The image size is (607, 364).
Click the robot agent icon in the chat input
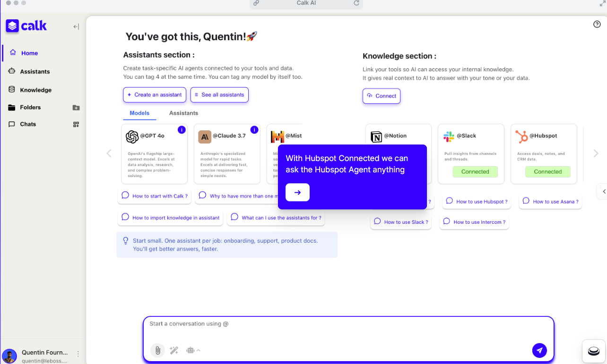coord(190,350)
